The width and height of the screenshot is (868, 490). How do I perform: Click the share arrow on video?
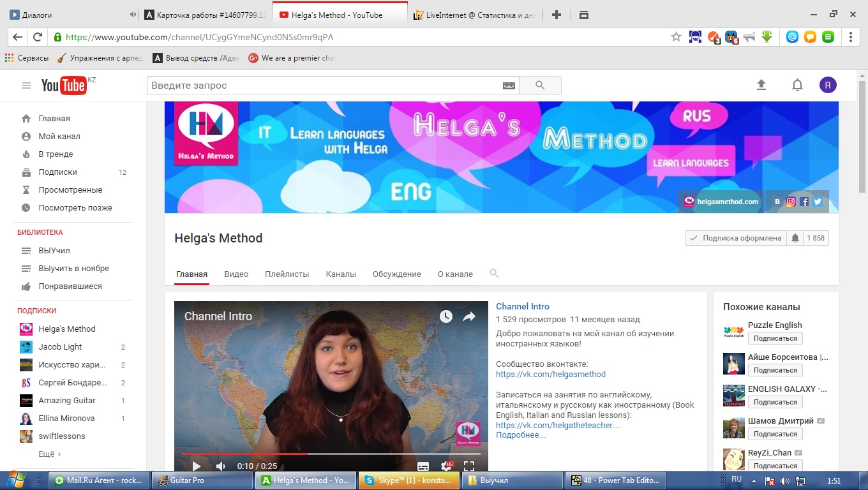coord(469,316)
